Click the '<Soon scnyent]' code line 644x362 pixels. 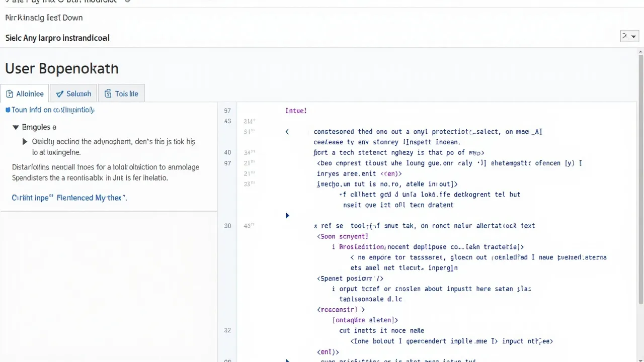pyautogui.click(x=343, y=236)
